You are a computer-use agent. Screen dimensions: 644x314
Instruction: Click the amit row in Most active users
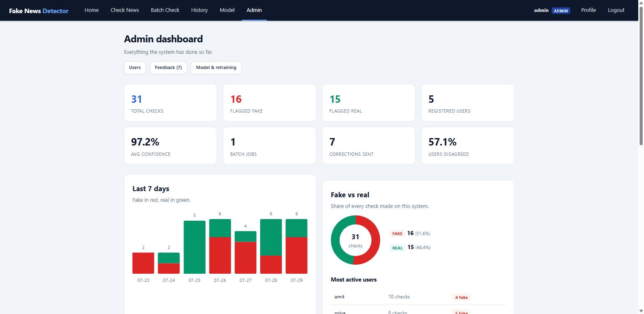pyautogui.click(x=418, y=297)
